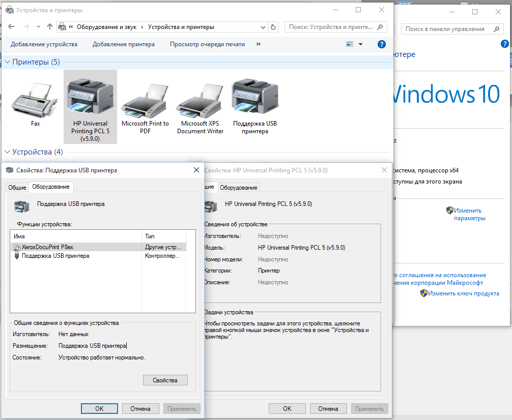Go up one folder level arrow
This screenshot has height=420, width=512.
[x=49, y=27]
